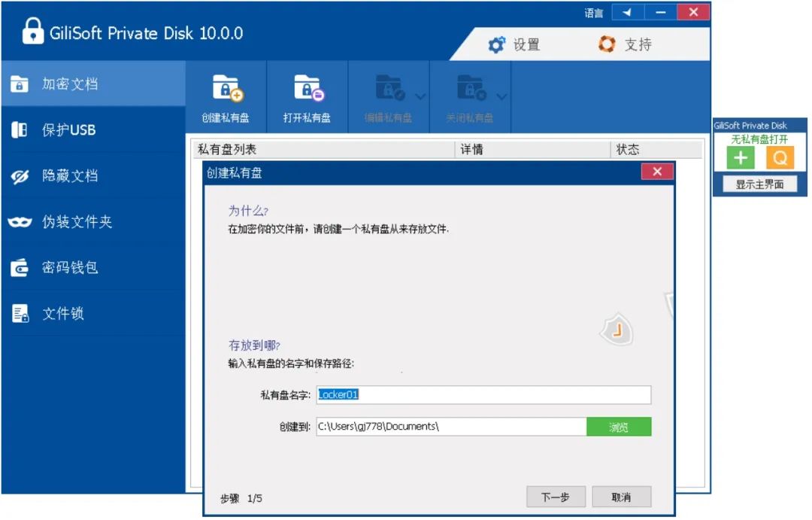Image resolution: width=812 pixels, height=520 pixels.
Task: Click the 存放到哪? heading text
Action: click(254, 345)
